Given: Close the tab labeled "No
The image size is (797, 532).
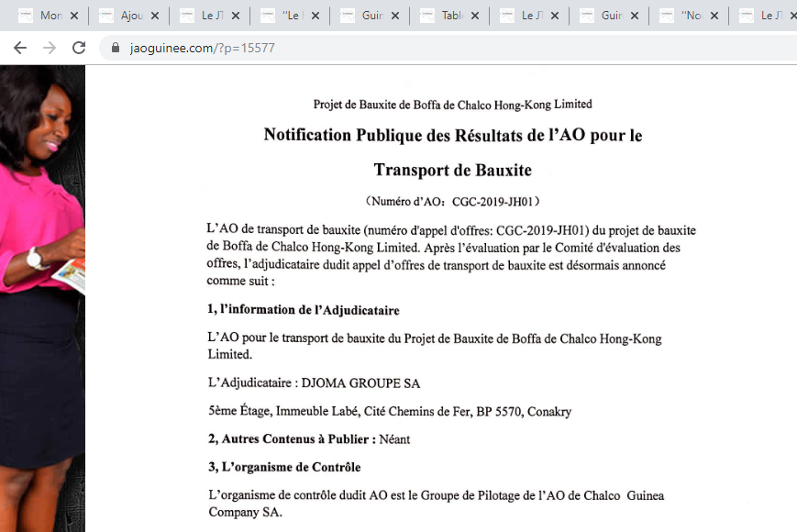Looking at the screenshot, I should [714, 16].
